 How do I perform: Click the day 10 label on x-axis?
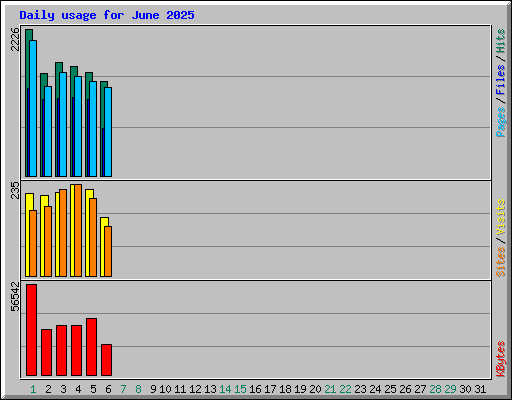[165, 389]
